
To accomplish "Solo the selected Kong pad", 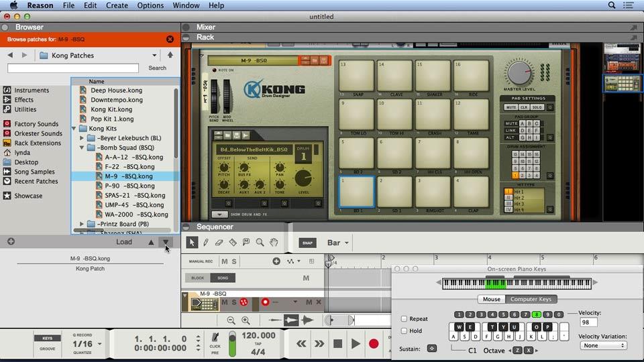I will pos(537,107).
